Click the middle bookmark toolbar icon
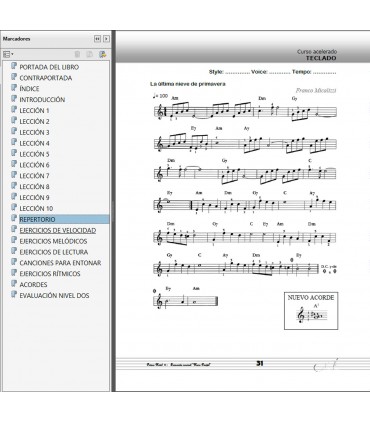Viewport: 370px width, 423px height. [x=90, y=54]
